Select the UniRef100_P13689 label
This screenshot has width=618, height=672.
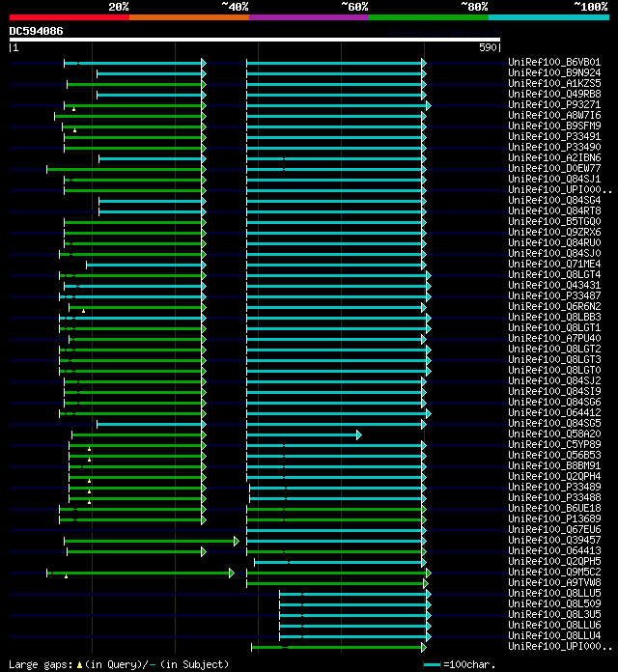click(554, 518)
